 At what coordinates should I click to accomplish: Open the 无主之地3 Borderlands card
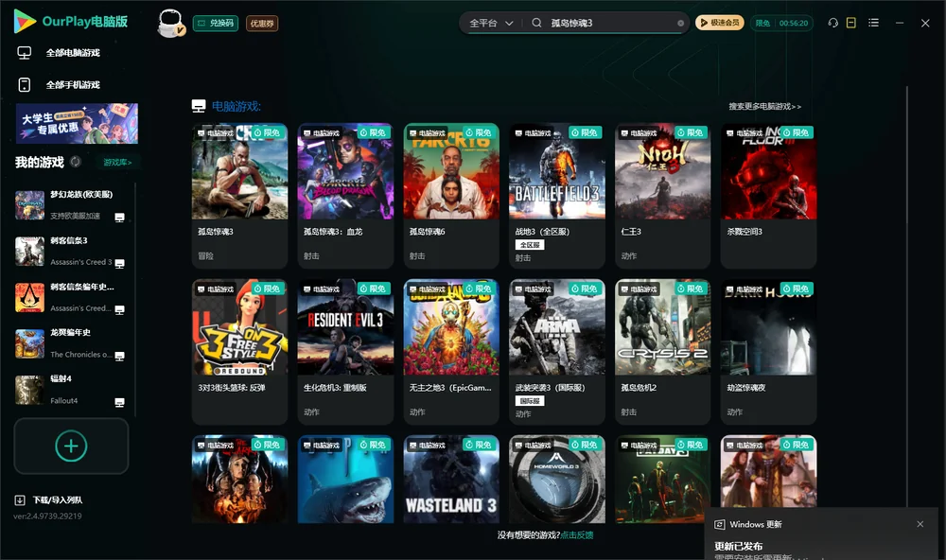tap(451, 352)
